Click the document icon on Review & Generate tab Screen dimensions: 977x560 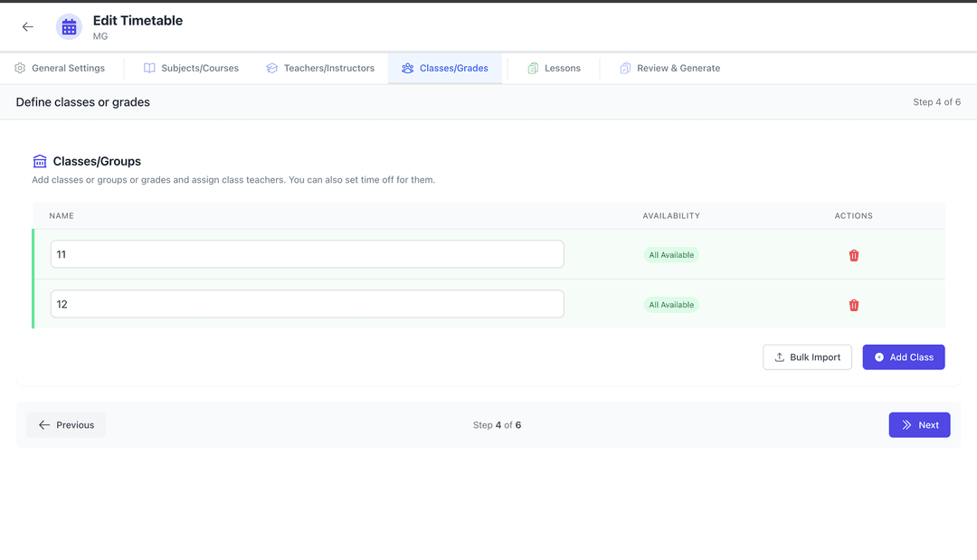pos(625,68)
